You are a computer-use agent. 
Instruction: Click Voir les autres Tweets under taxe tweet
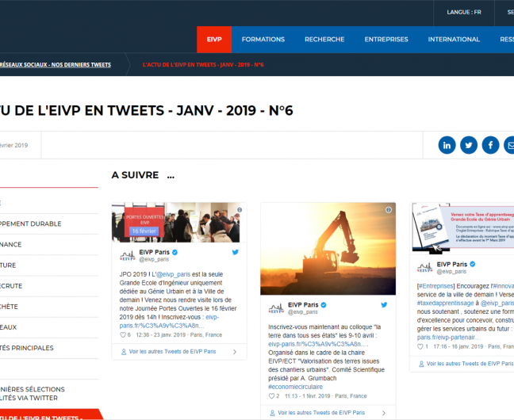tap(470, 364)
